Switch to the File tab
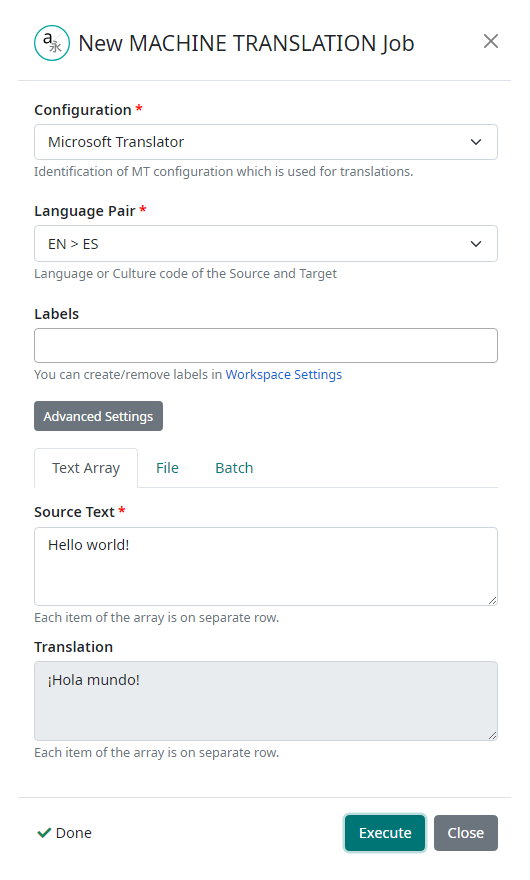530x880 pixels. click(x=167, y=468)
